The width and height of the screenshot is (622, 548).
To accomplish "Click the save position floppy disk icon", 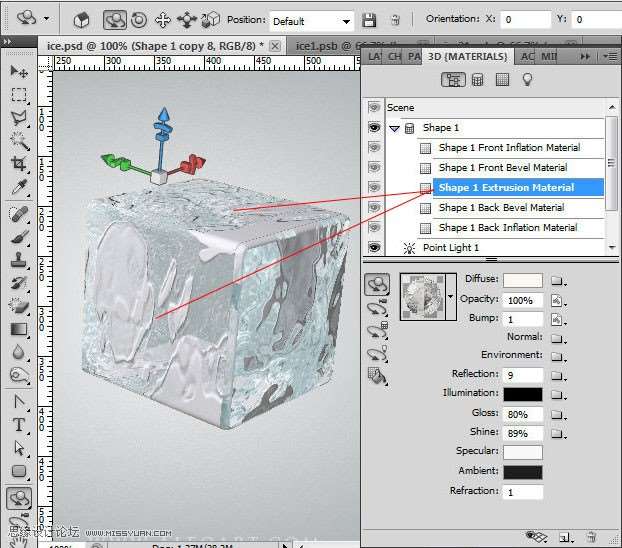I will point(369,20).
